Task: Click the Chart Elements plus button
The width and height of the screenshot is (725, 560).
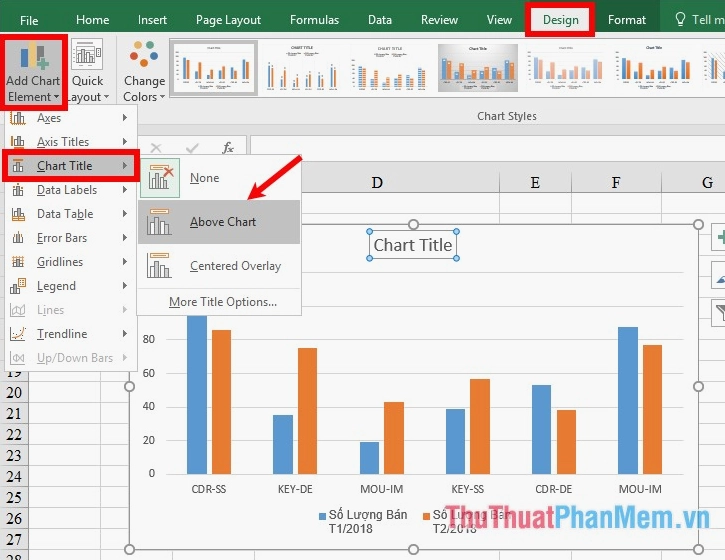Action: click(719, 238)
